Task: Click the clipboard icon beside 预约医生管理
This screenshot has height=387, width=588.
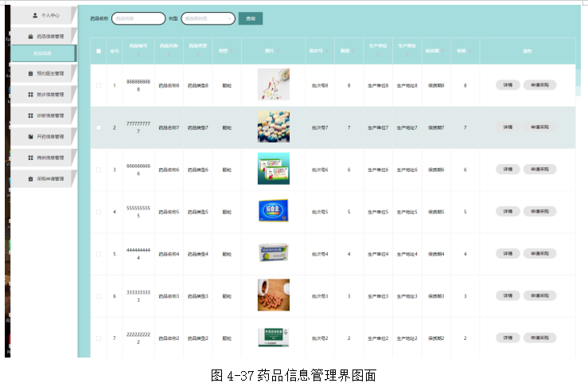Action: [31, 73]
